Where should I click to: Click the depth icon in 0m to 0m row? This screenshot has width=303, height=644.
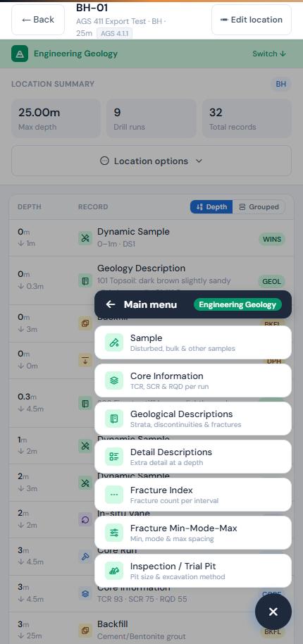[x=85, y=360]
